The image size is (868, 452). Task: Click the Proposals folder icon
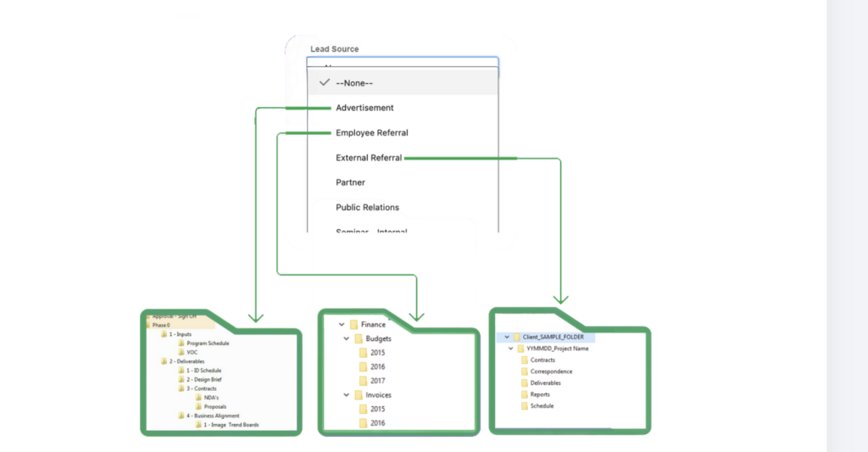(x=198, y=406)
